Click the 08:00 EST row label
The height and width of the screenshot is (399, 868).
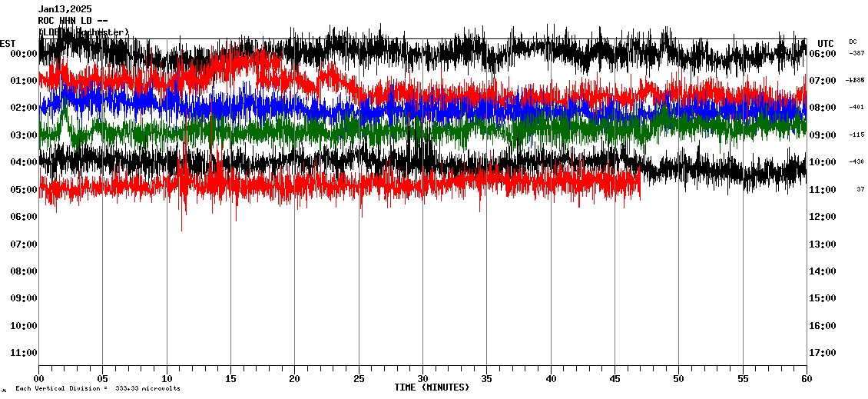coord(24,271)
